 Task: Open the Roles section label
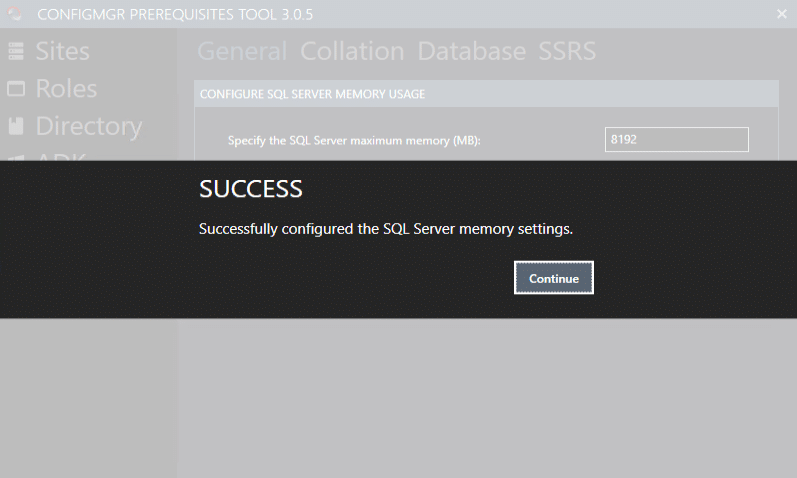tap(66, 89)
